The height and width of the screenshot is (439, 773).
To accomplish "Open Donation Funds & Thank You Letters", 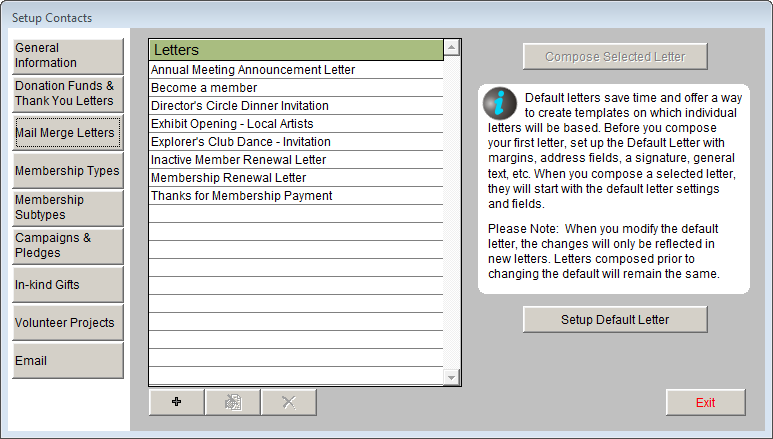I will 68,94.
